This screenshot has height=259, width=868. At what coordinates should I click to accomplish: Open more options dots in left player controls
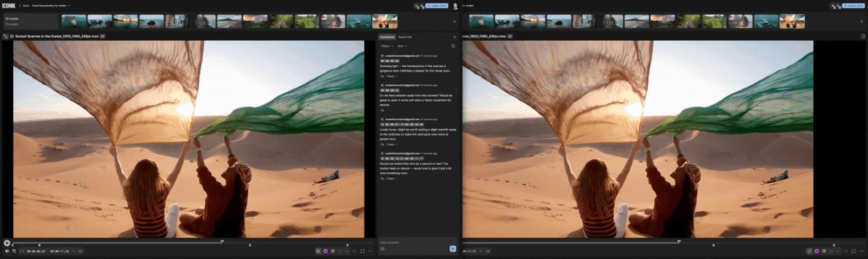tap(370, 251)
